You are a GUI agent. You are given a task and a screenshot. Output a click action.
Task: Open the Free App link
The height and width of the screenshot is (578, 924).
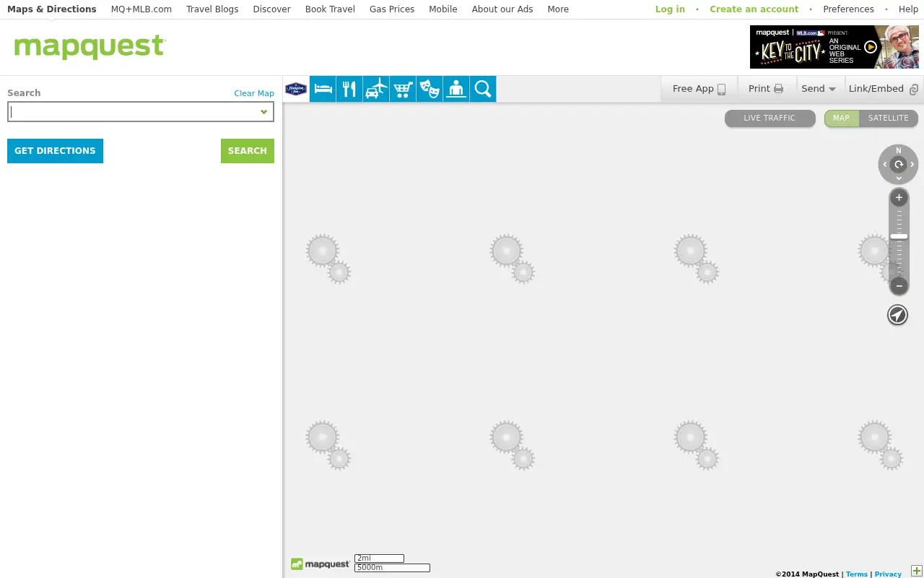[699, 89]
